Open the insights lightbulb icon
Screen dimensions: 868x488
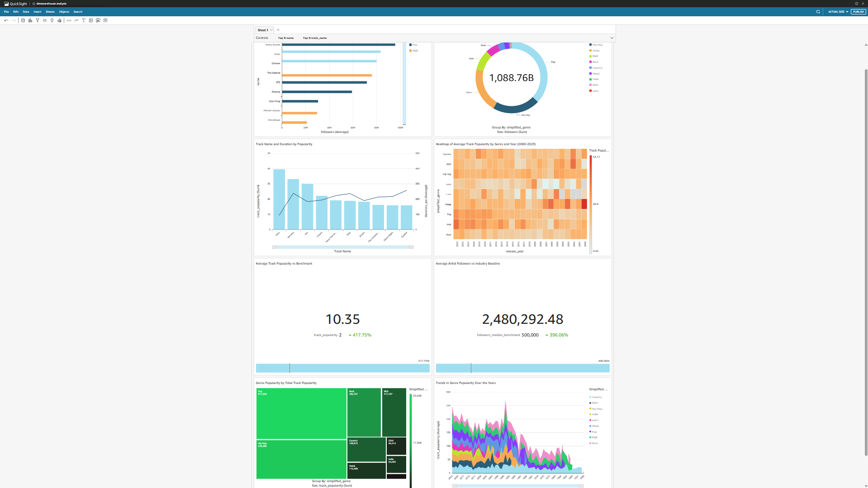[52, 20]
